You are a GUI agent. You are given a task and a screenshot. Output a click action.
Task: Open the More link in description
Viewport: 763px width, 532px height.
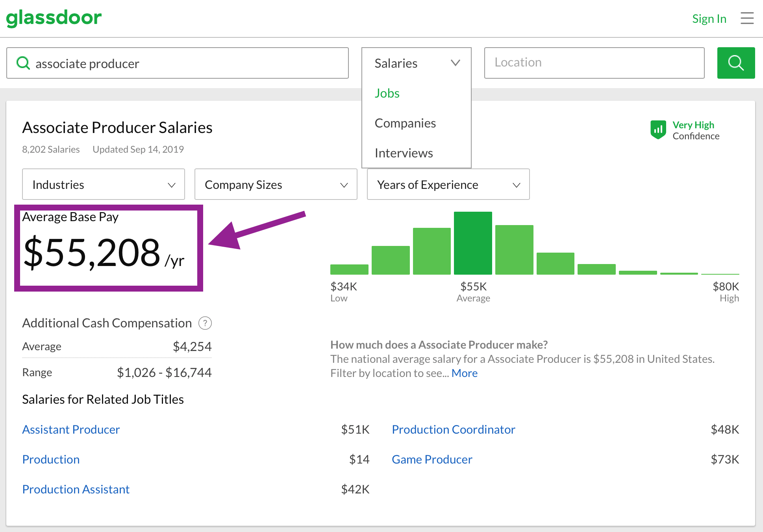point(464,373)
